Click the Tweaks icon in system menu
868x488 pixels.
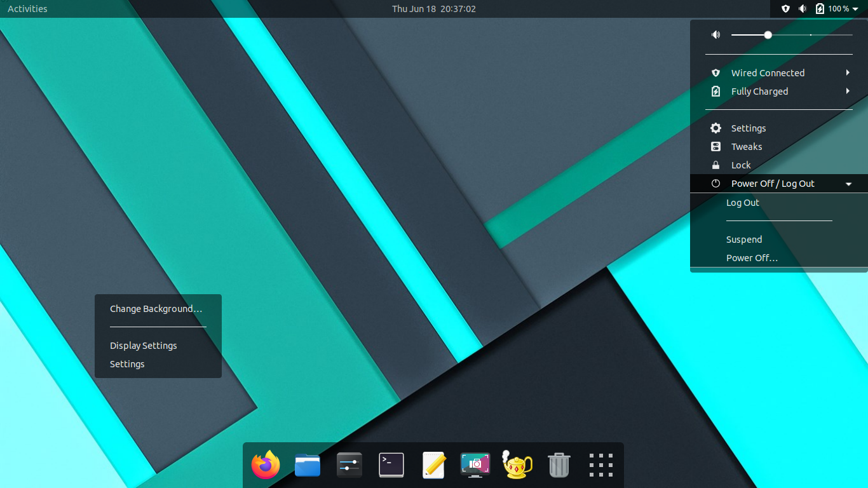(716, 147)
